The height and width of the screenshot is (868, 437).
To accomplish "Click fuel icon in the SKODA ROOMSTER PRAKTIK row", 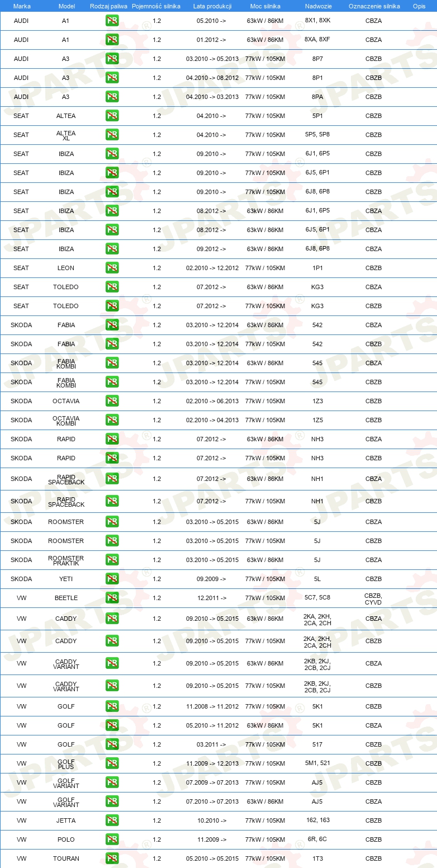I will click(x=112, y=560).
